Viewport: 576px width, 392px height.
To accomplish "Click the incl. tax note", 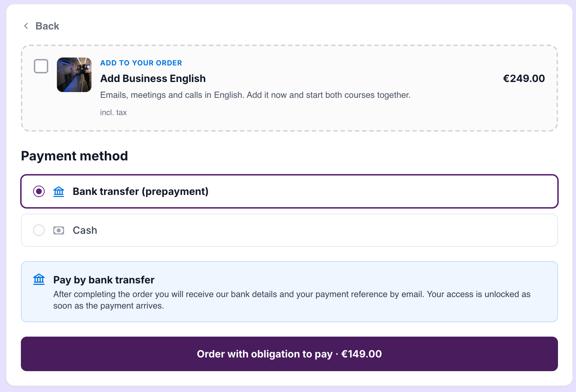I will 113,113.
